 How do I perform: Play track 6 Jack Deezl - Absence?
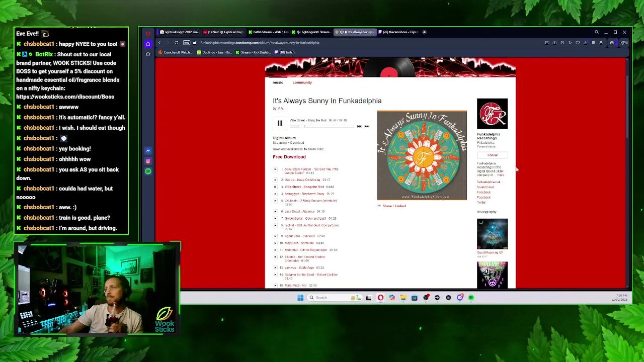(x=275, y=211)
